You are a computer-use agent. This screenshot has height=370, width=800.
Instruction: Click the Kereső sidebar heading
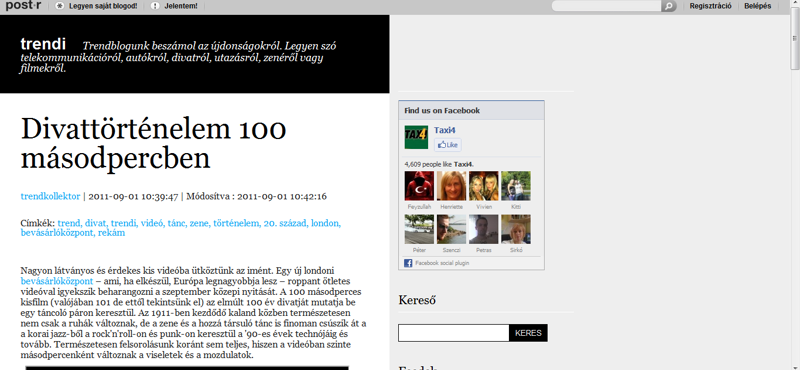[417, 301]
